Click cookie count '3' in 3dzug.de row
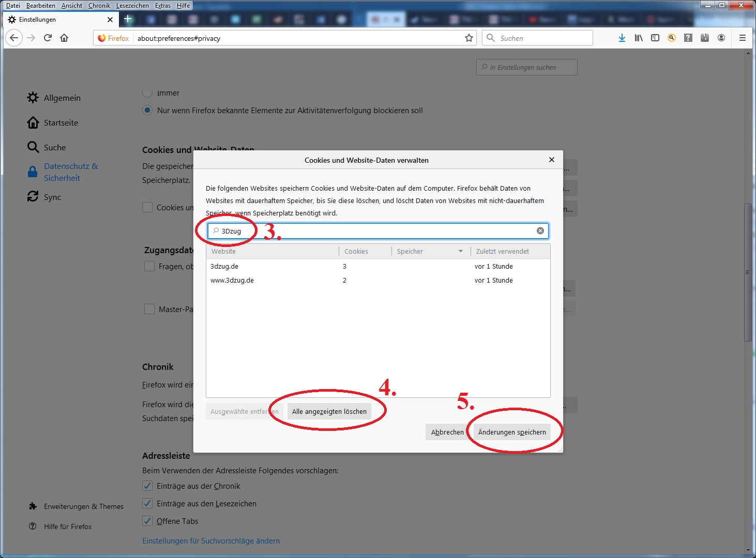The image size is (756, 558). (x=344, y=266)
